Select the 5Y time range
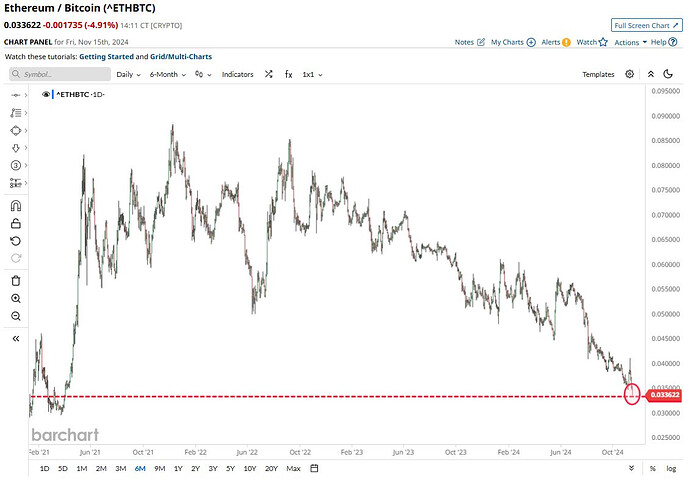 click(x=230, y=468)
